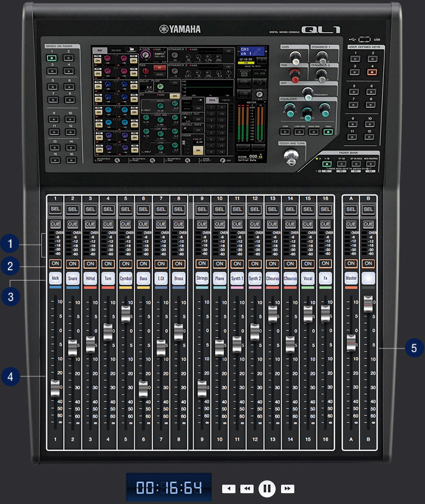Mute the Master channel with its ON key
This screenshot has height=504, width=425.
pos(351,264)
